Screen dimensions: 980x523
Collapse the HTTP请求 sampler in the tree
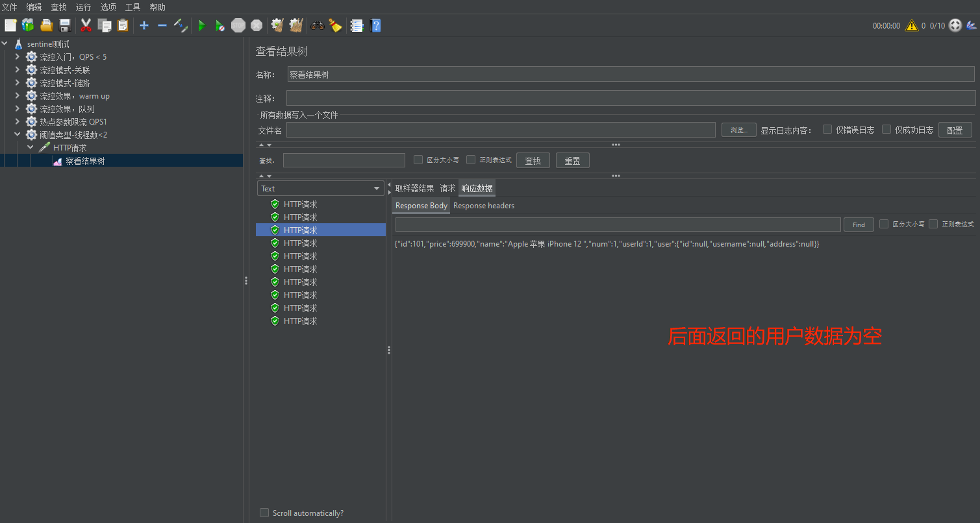pyautogui.click(x=31, y=147)
